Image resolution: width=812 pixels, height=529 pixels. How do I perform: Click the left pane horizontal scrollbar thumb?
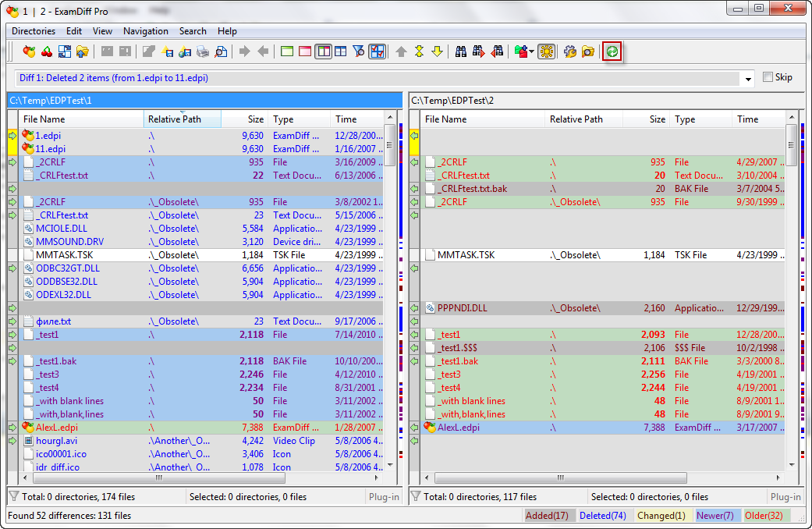tap(159, 478)
